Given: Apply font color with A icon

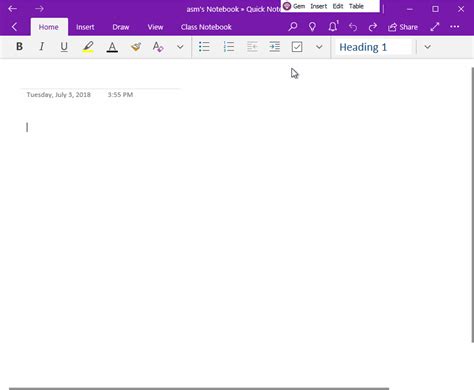Looking at the screenshot, I should coord(112,47).
